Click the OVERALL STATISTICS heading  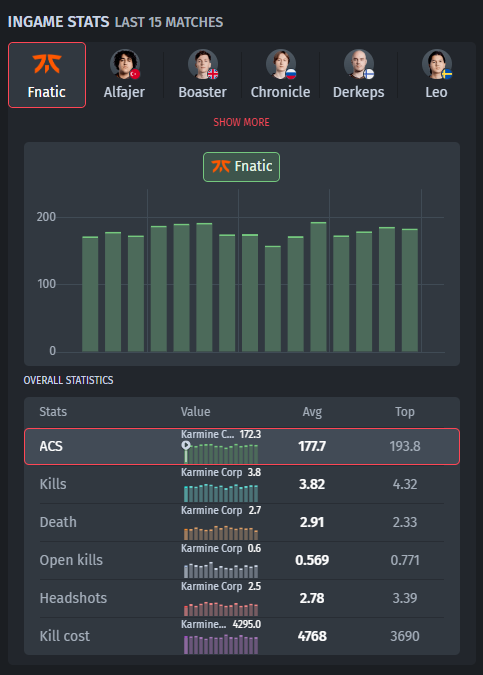pyautogui.click(x=68, y=380)
